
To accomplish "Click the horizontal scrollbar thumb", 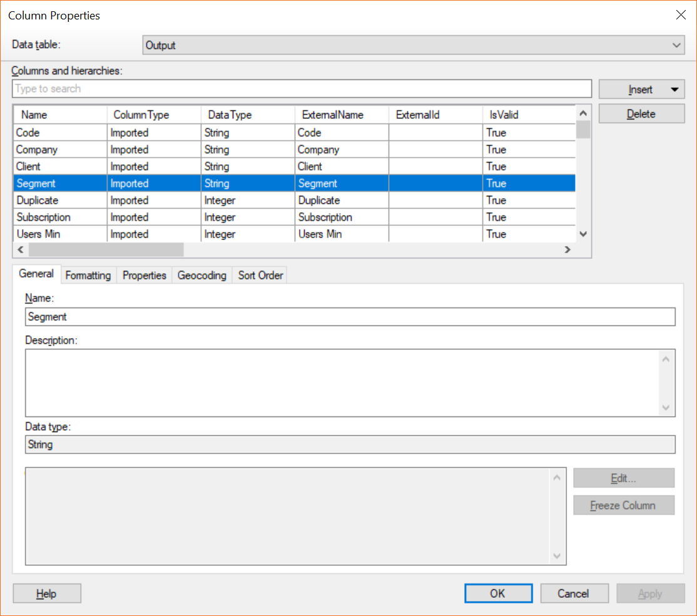I will 106,250.
